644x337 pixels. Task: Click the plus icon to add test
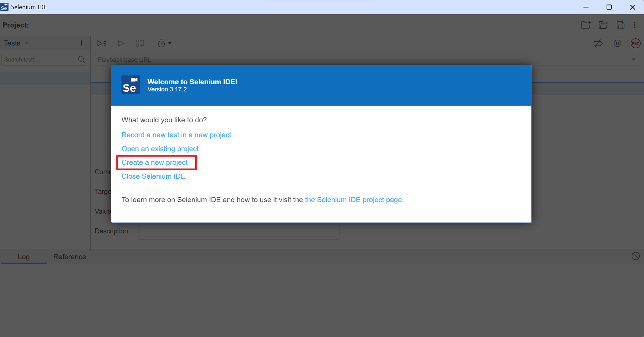point(81,43)
